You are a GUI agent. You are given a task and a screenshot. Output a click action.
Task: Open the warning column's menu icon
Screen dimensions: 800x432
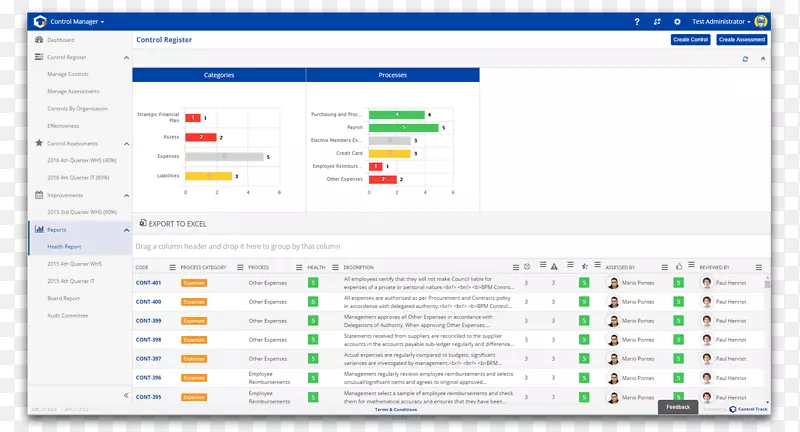pyautogui.click(x=570, y=265)
